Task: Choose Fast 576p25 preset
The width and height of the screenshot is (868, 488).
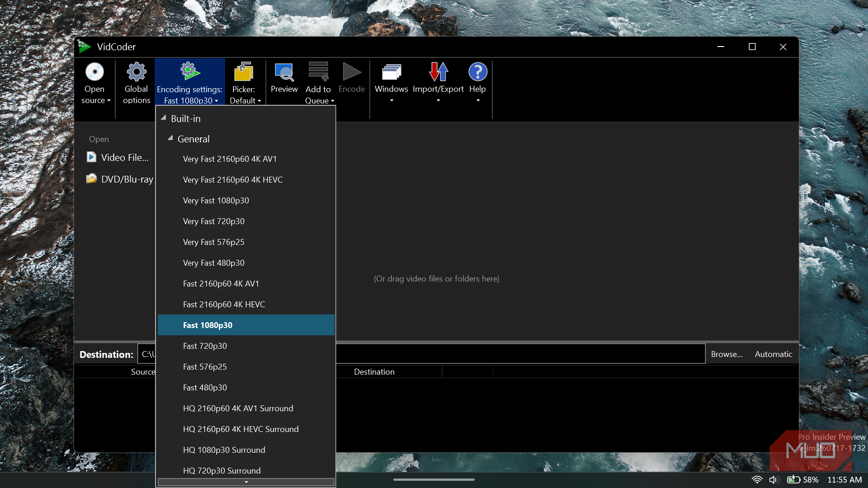Action: [246, 367]
